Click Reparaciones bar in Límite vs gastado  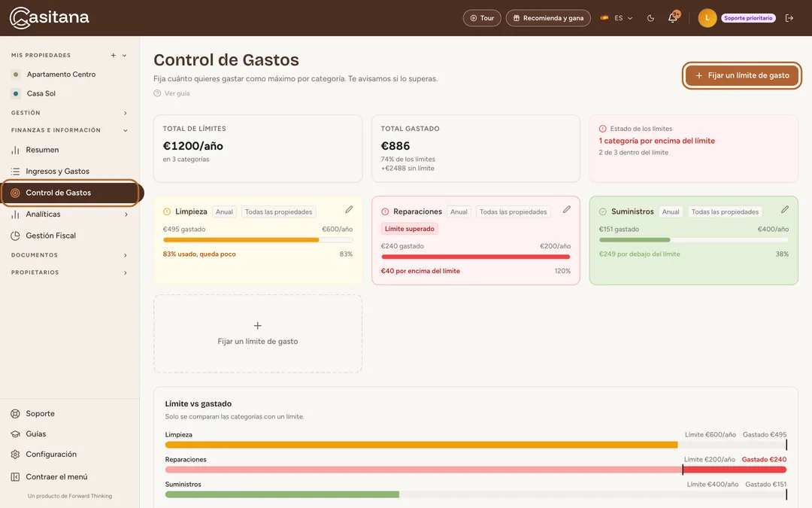[475, 470]
